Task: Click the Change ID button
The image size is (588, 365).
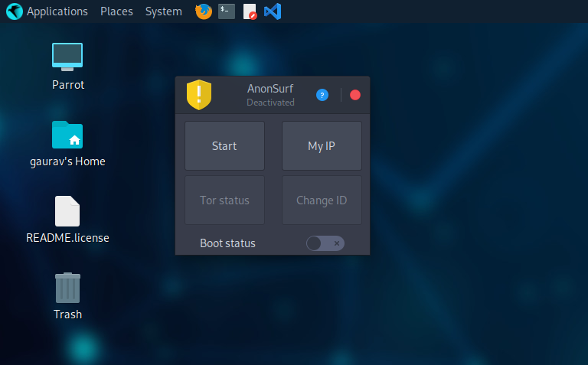Action: tap(322, 200)
